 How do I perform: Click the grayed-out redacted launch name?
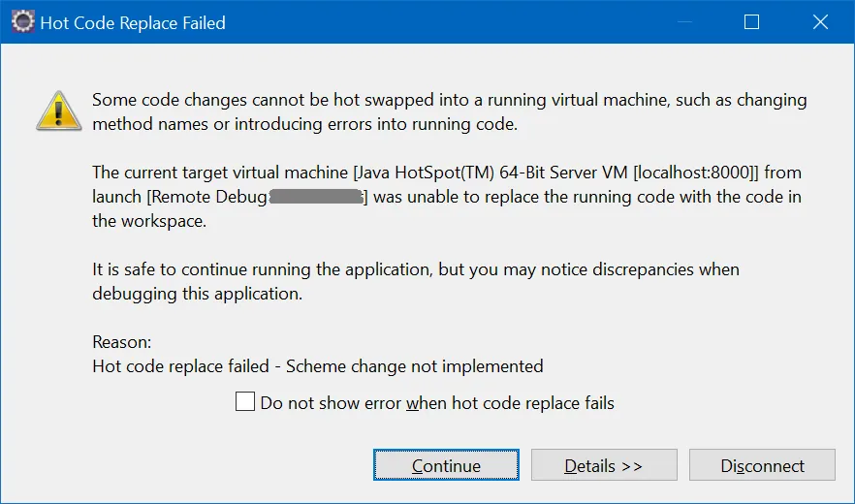tap(316, 197)
